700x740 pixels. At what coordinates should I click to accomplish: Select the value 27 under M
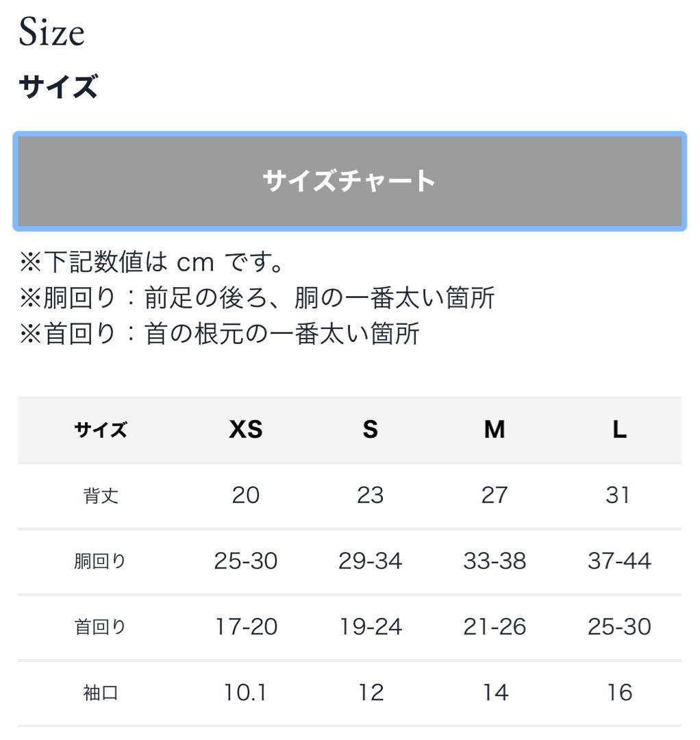495,495
